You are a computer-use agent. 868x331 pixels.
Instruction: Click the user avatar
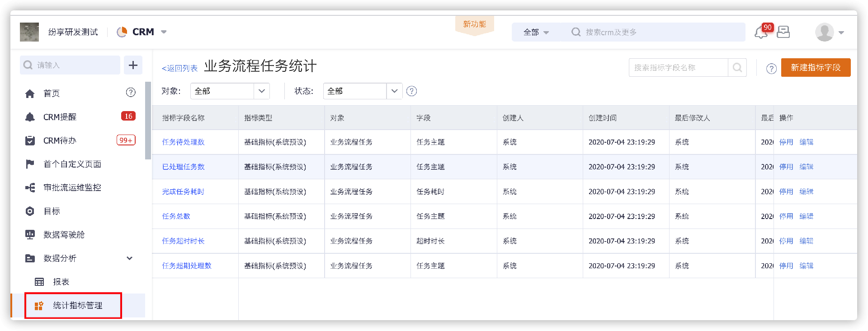click(825, 32)
